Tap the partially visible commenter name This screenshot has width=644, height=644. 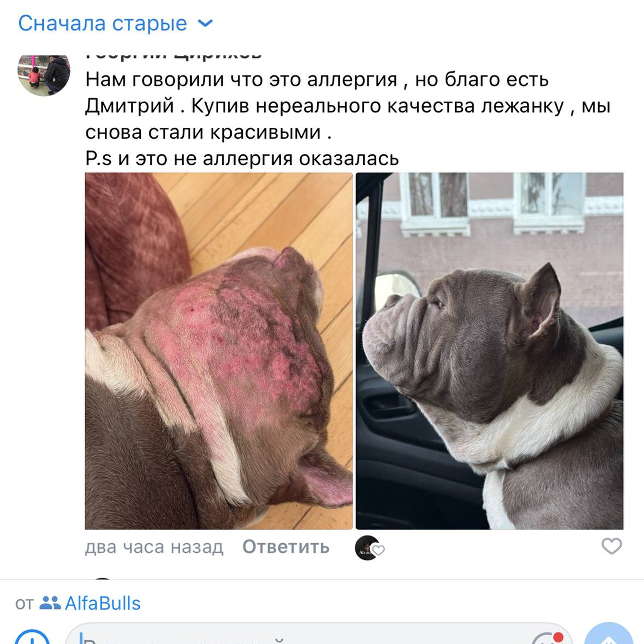click(173, 55)
